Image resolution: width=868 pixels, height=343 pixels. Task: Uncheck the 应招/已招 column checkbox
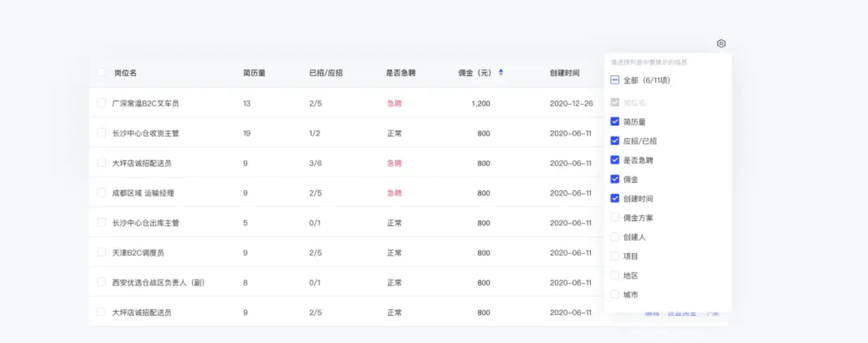(615, 141)
